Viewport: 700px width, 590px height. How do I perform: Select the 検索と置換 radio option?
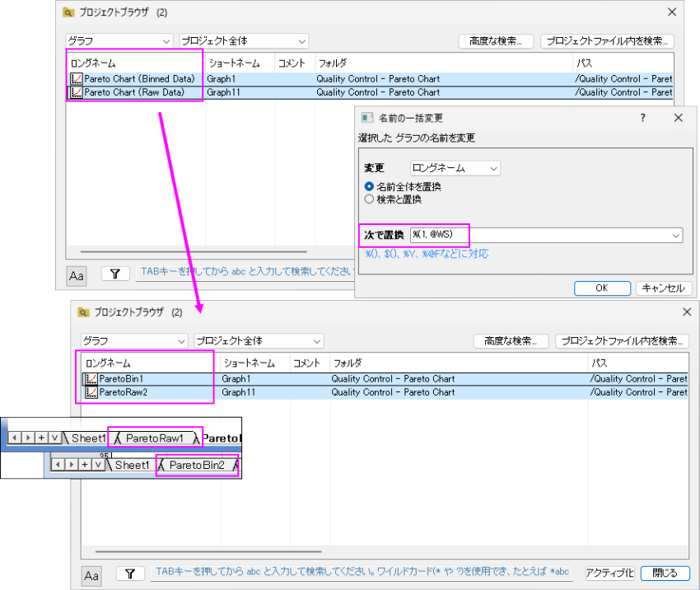click(369, 199)
